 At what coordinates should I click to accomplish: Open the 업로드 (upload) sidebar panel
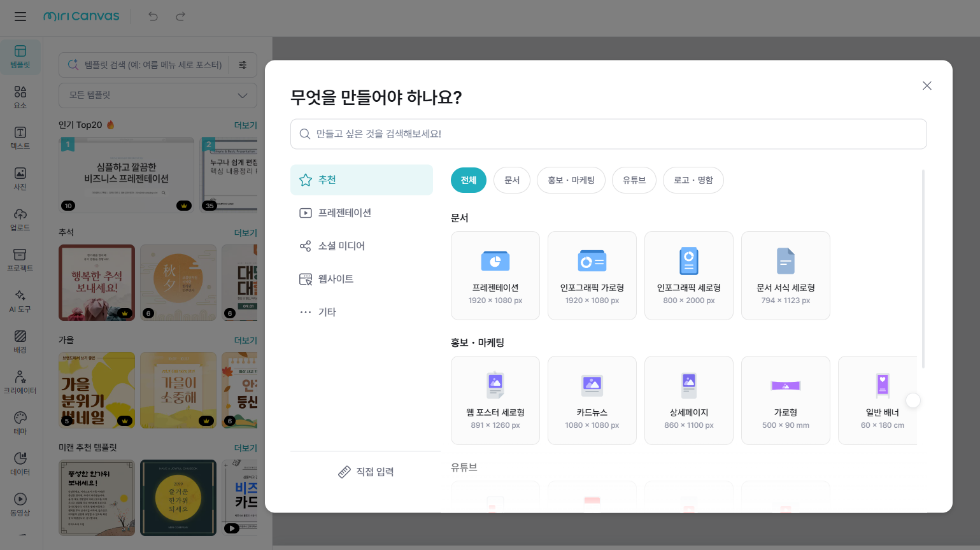click(x=20, y=219)
